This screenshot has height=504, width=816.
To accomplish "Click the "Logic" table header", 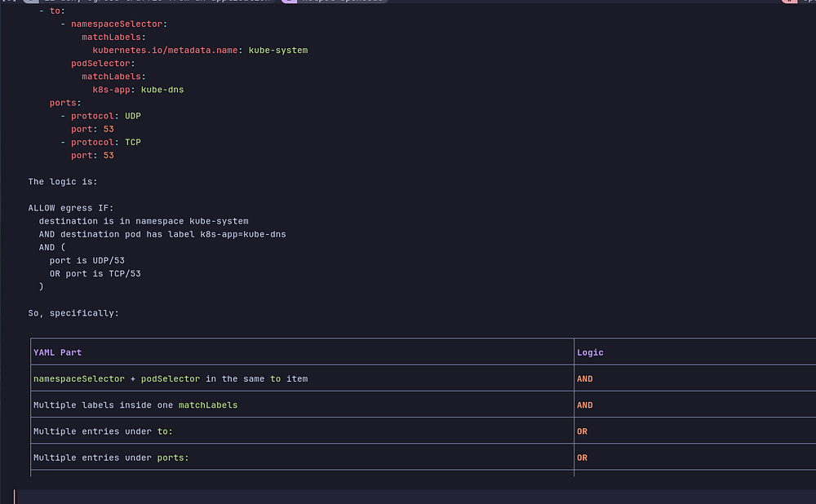I will (x=590, y=352).
